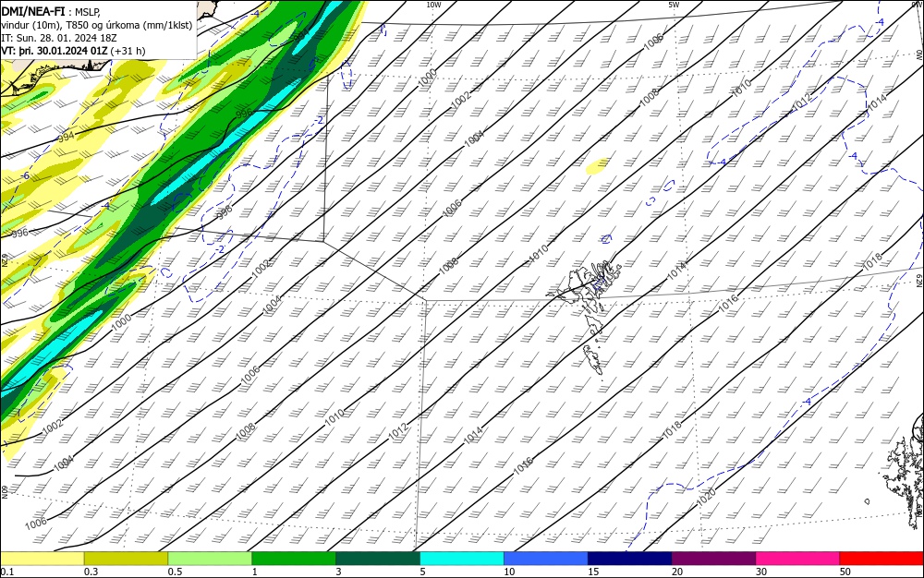Click the red 50+ legend swatch

(x=881, y=559)
